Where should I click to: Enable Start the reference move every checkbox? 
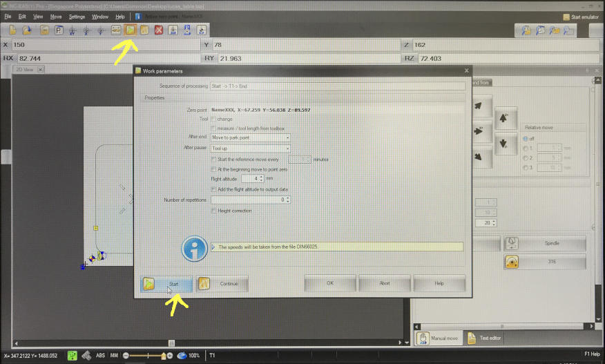click(213, 159)
